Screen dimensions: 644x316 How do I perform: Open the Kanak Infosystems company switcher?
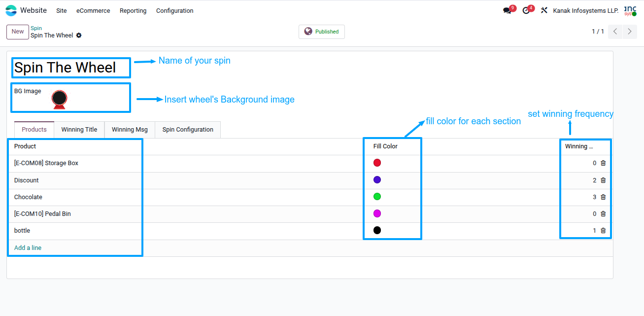[586, 10]
